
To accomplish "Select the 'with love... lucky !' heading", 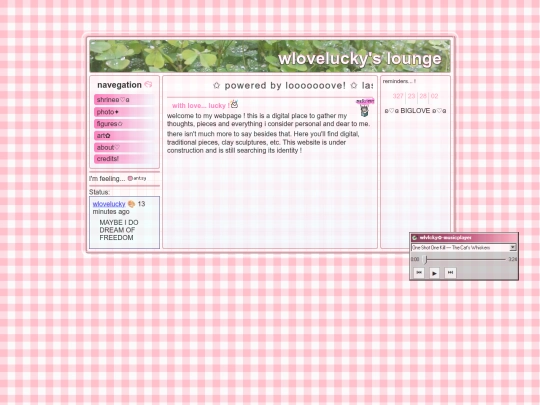I will coord(200,106).
